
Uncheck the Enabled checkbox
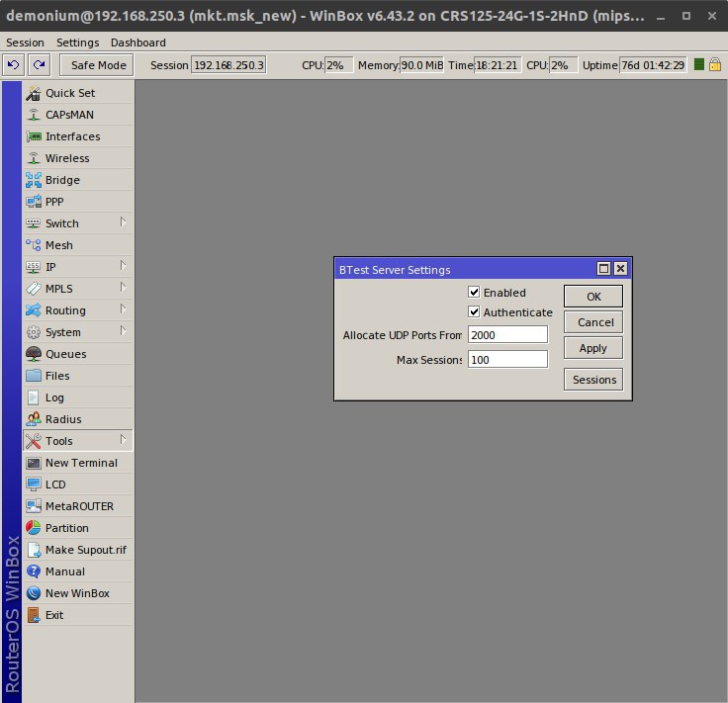tap(474, 292)
